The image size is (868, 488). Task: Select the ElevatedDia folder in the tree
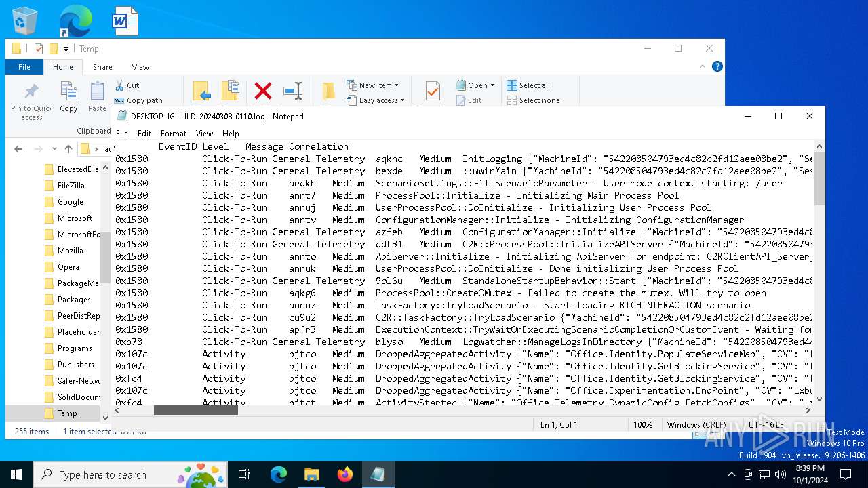tap(71, 169)
